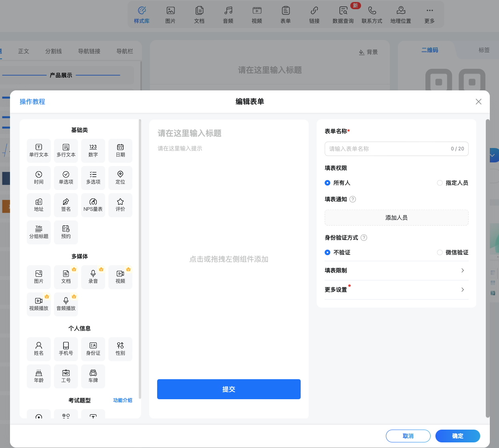
Task: Open 数据查询 in the top toolbar
Action: 343,14
